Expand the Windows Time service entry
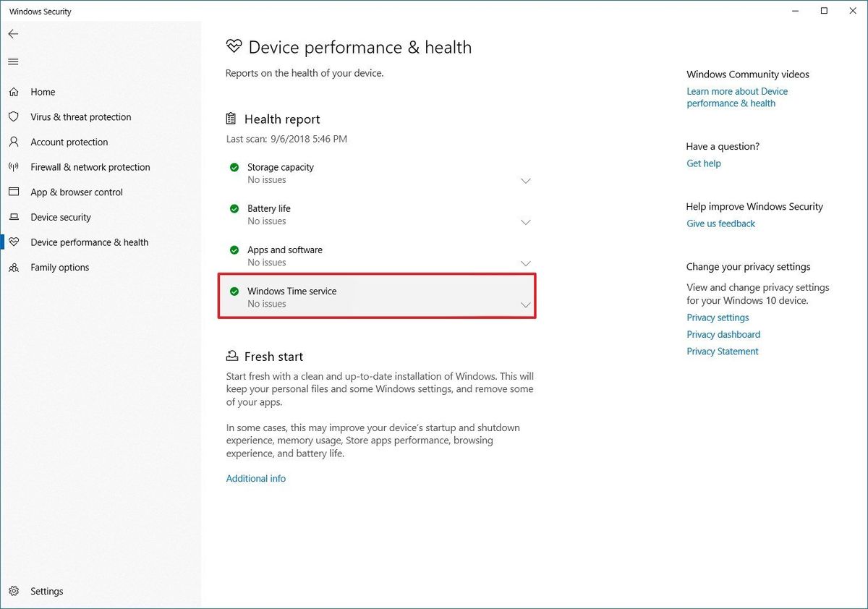The width and height of the screenshot is (868, 609). [526, 304]
